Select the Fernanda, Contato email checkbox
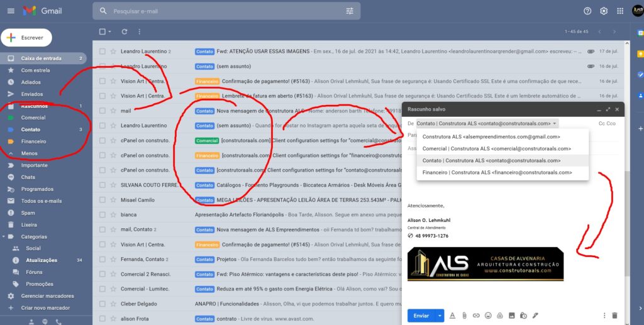644x325 pixels. (x=103, y=260)
